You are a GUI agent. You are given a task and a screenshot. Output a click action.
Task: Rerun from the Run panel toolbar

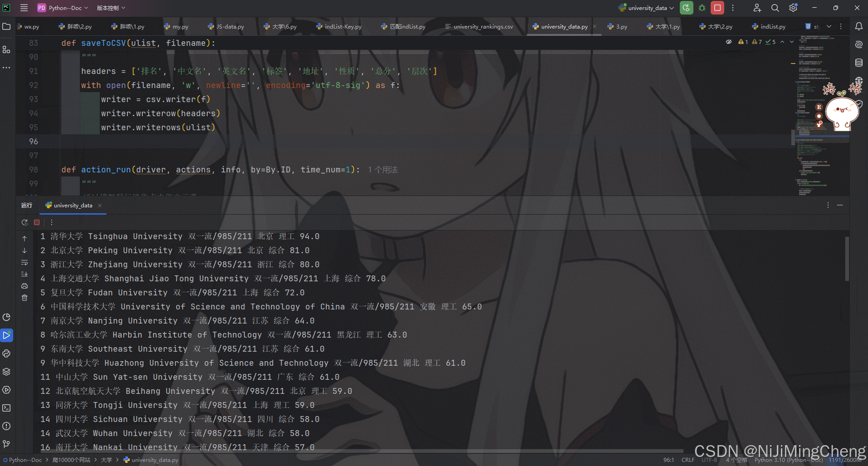(x=24, y=222)
